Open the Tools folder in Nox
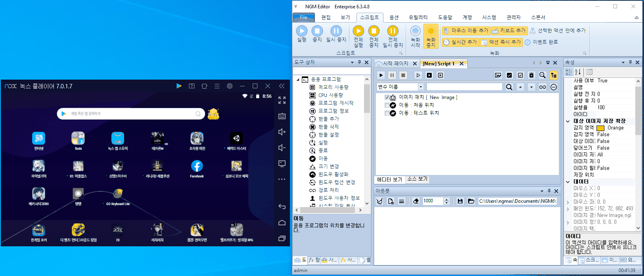Image resolution: width=644 pixels, height=276 pixels. pyautogui.click(x=78, y=141)
